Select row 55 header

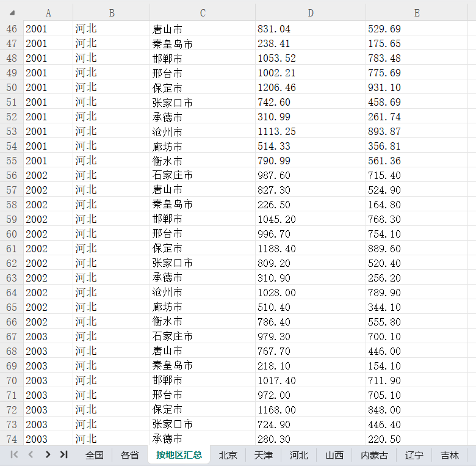tap(12, 161)
